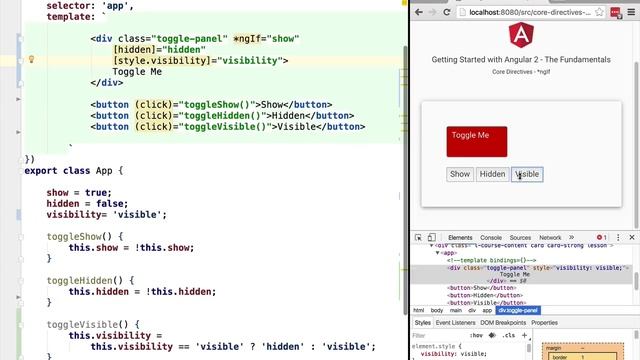Close the DevTools panel
Screen dimensions: 640x360
pyautogui.click(x=632, y=238)
